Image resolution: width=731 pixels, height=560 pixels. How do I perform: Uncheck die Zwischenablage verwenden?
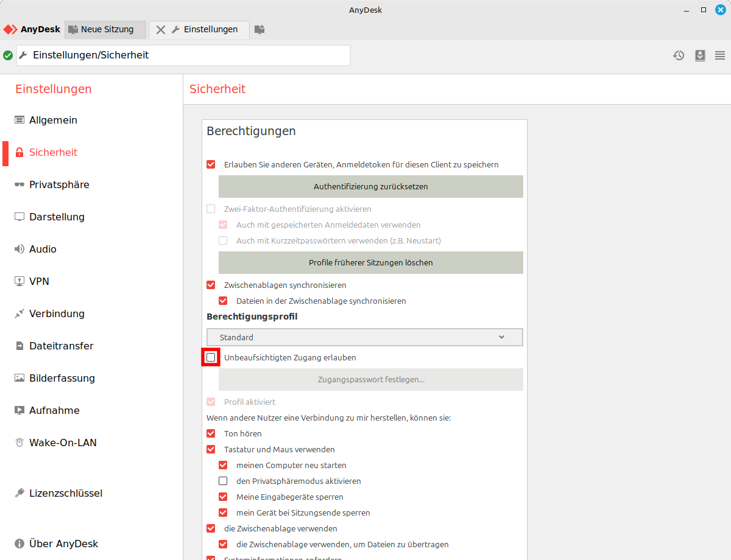(211, 528)
